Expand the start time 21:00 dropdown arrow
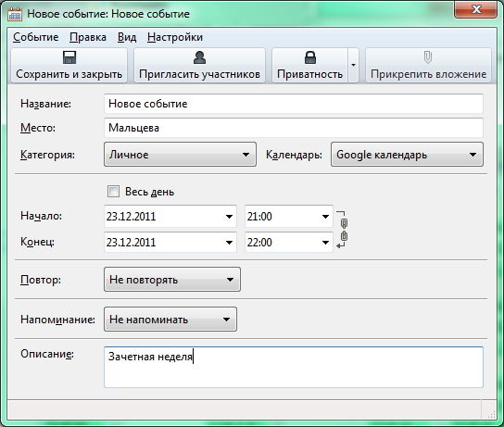Image resolution: width=504 pixels, height=427 pixels. click(325, 217)
